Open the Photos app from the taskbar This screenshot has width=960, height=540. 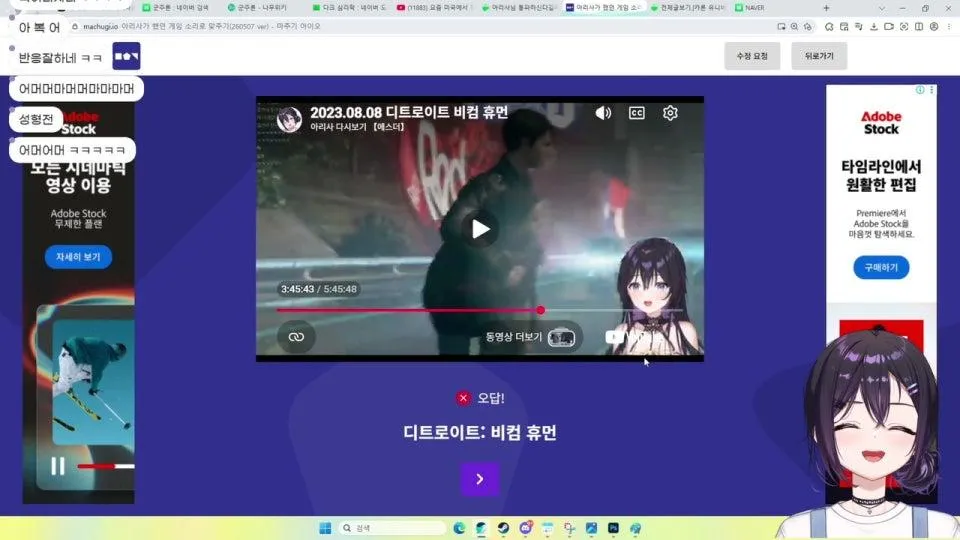click(591, 528)
